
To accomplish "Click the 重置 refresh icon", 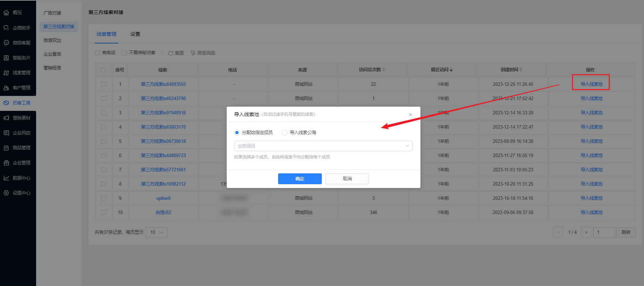I will coord(170,53).
